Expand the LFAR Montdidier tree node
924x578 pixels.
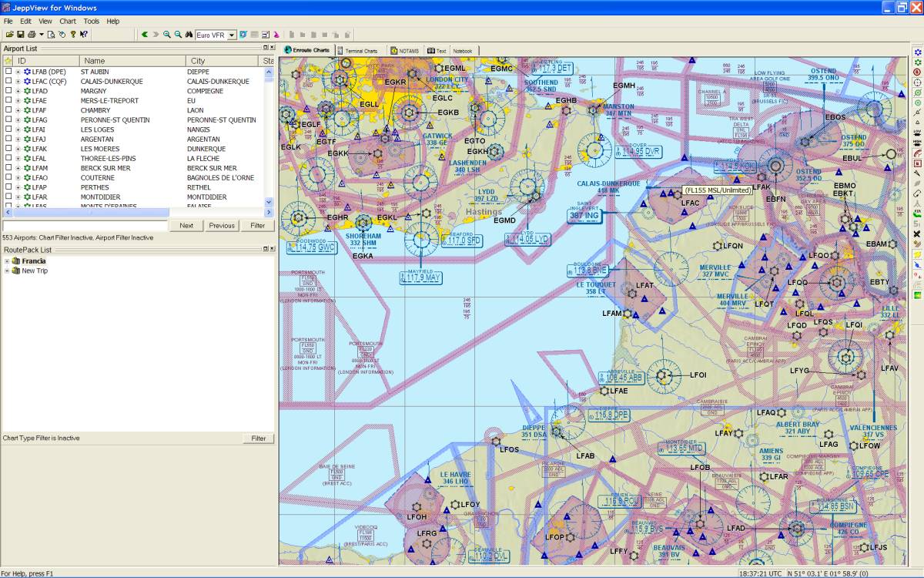tap(18, 197)
